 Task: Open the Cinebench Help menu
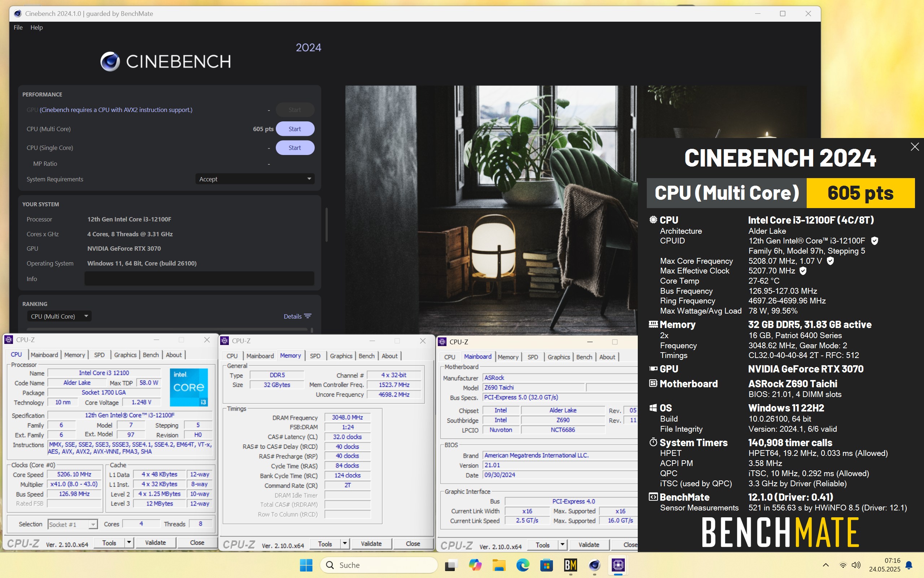coord(36,27)
